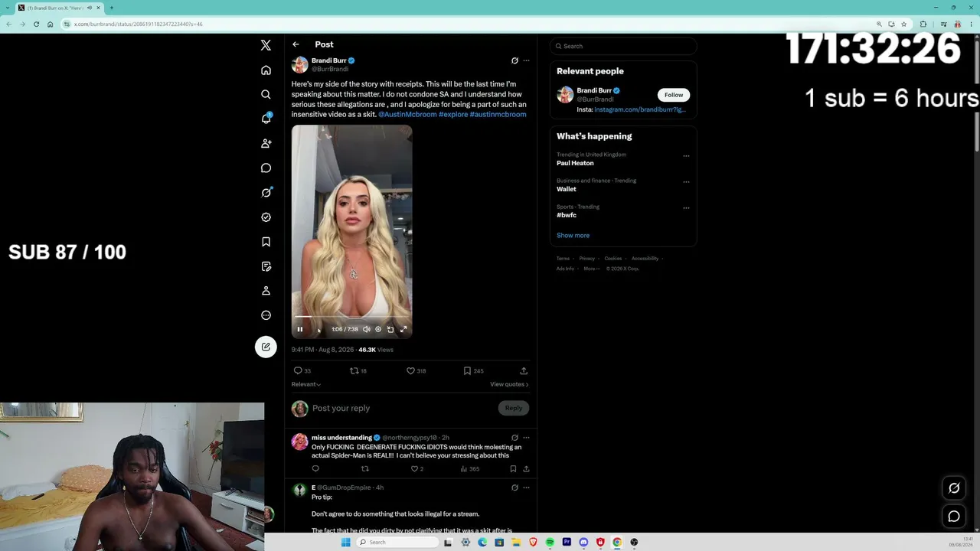Expand the video to fullscreen
980x551 pixels.
click(403, 329)
